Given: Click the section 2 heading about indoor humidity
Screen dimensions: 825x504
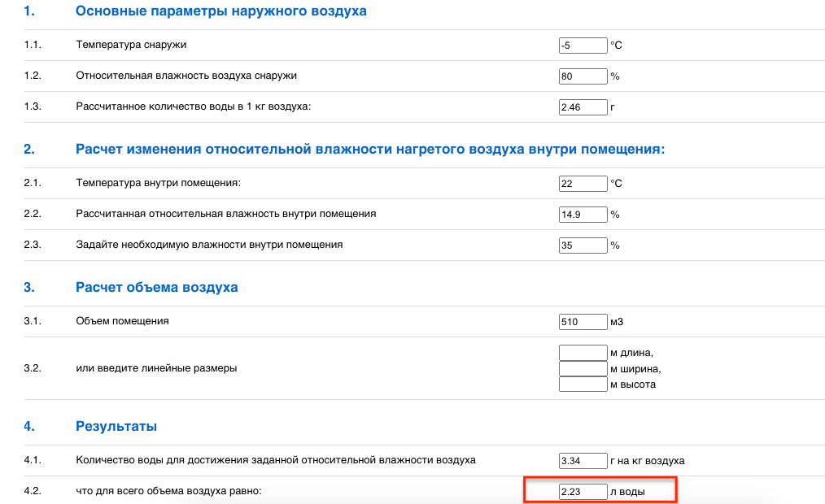Looking at the screenshot, I should [x=370, y=150].
